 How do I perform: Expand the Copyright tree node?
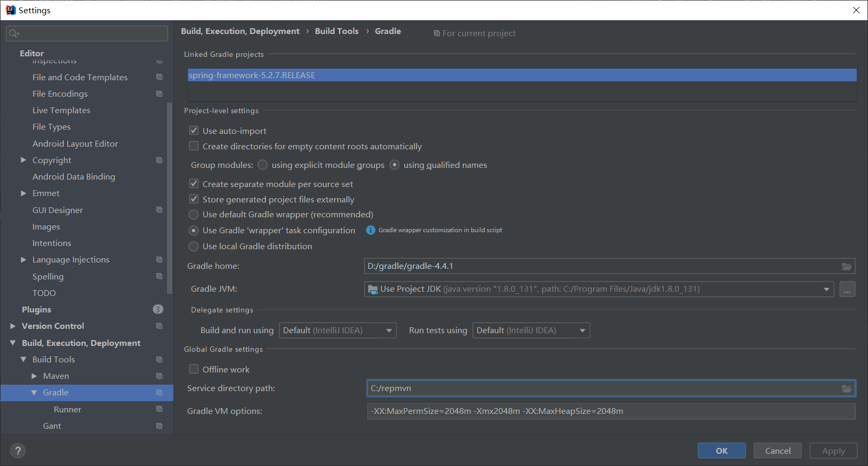point(23,160)
